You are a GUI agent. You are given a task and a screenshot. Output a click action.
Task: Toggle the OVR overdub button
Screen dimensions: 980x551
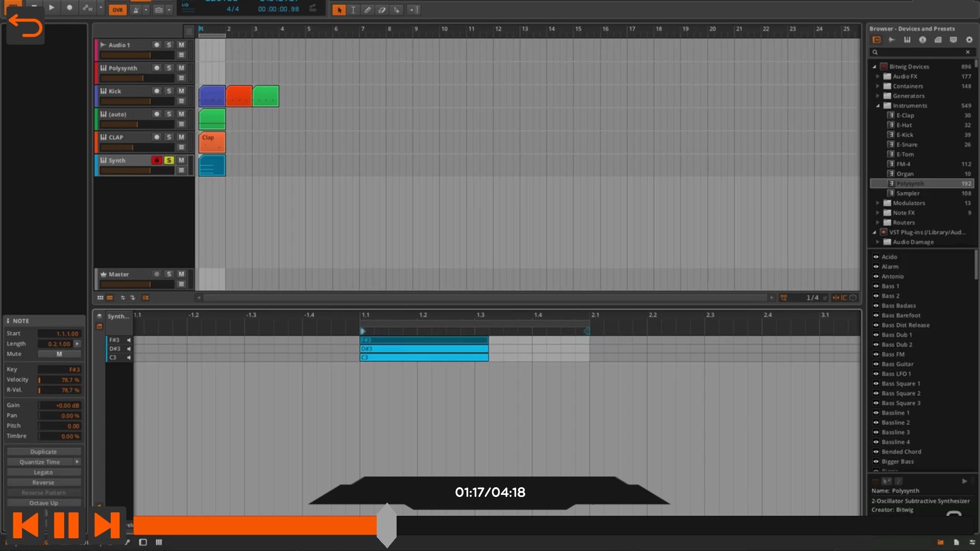click(117, 10)
